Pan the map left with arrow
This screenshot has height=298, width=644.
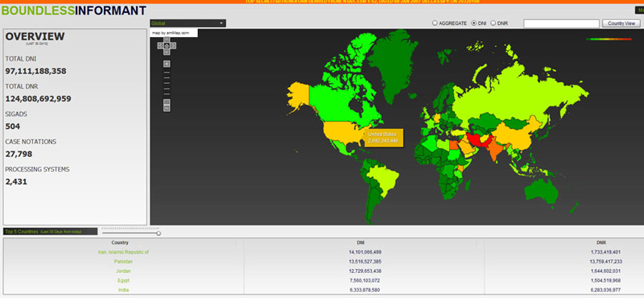160,46
